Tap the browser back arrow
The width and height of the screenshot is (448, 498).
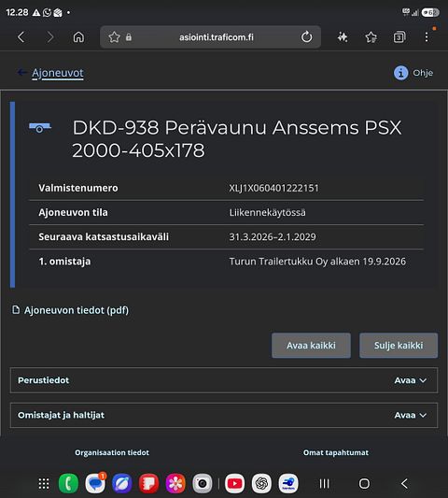coord(21,37)
